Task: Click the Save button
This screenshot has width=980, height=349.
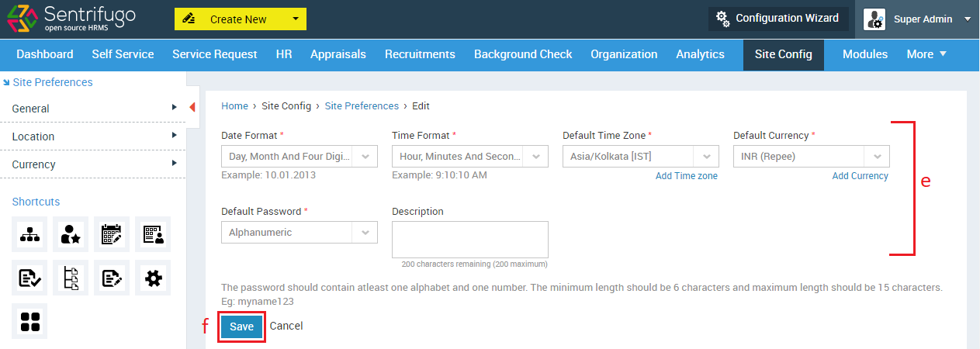Action: 241,327
